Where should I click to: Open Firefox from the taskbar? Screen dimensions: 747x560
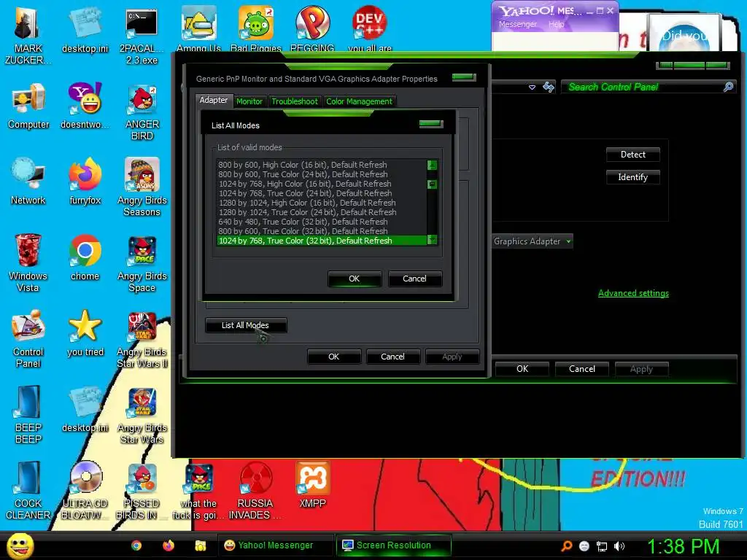click(169, 545)
